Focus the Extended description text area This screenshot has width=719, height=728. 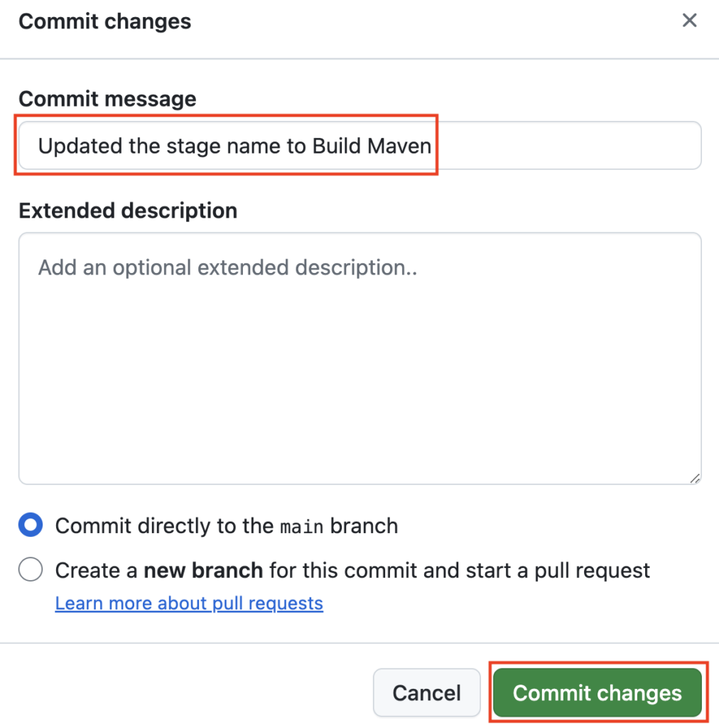(x=359, y=358)
